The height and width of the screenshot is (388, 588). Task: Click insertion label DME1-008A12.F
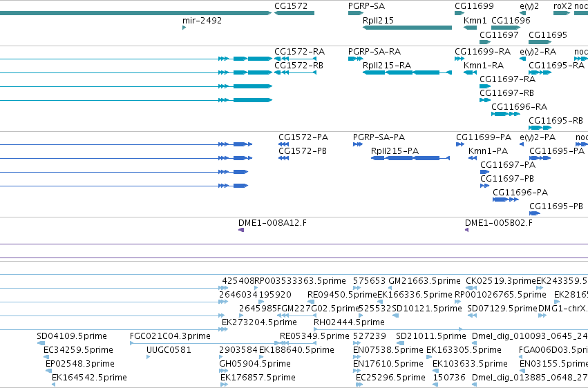point(272,223)
